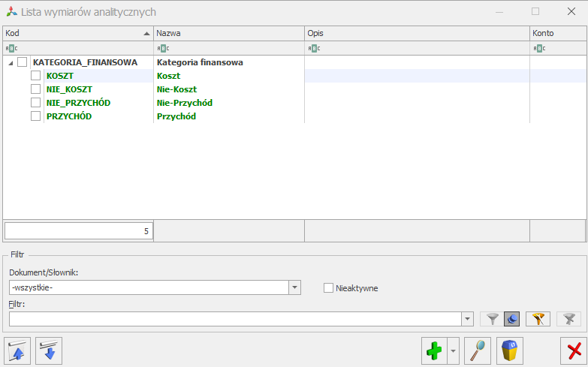Click the move-down arrow button
588x367 pixels.
tap(49, 351)
